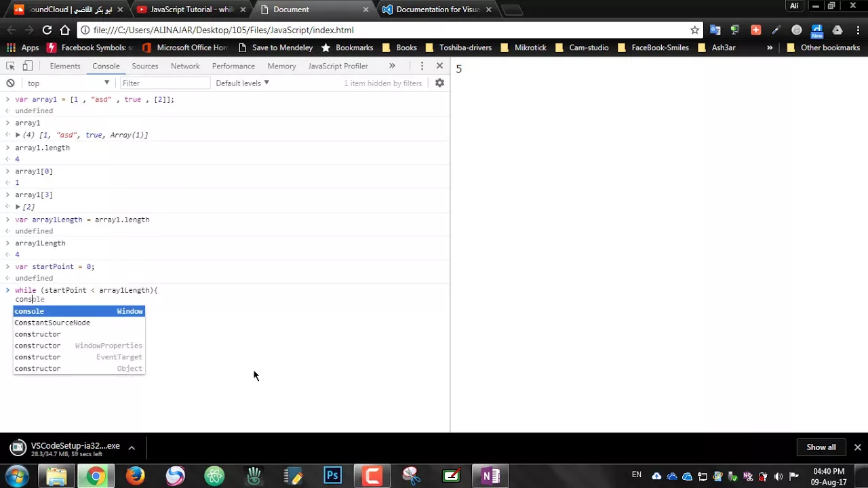Pick the constructor Object suggestion
868x488 pixels.
click(x=79, y=369)
